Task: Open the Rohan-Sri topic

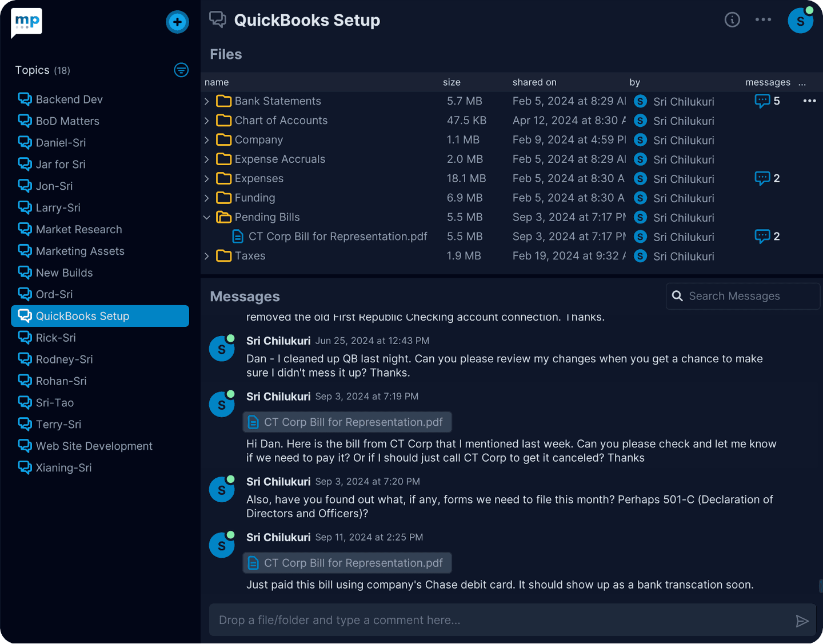Action: click(100, 381)
